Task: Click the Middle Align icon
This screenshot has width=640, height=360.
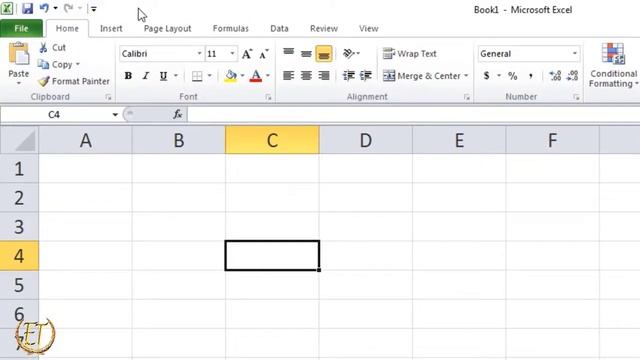Action: [306, 53]
